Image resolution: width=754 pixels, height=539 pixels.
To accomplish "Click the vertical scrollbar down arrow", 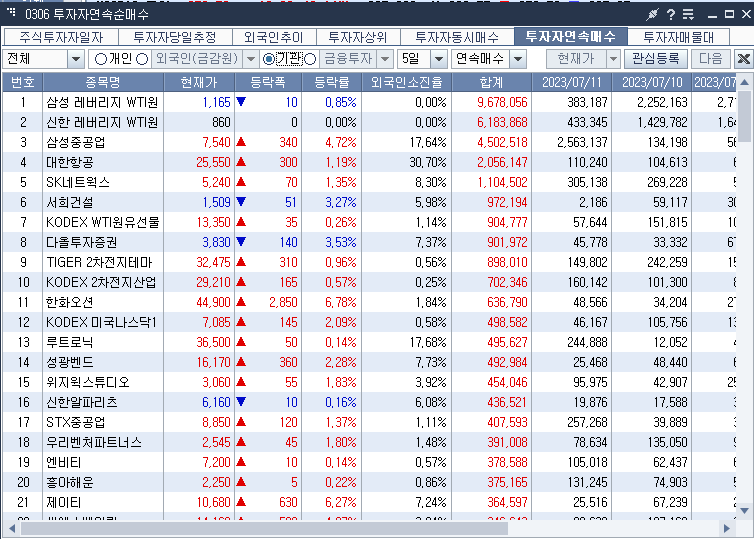I will (744, 511).
